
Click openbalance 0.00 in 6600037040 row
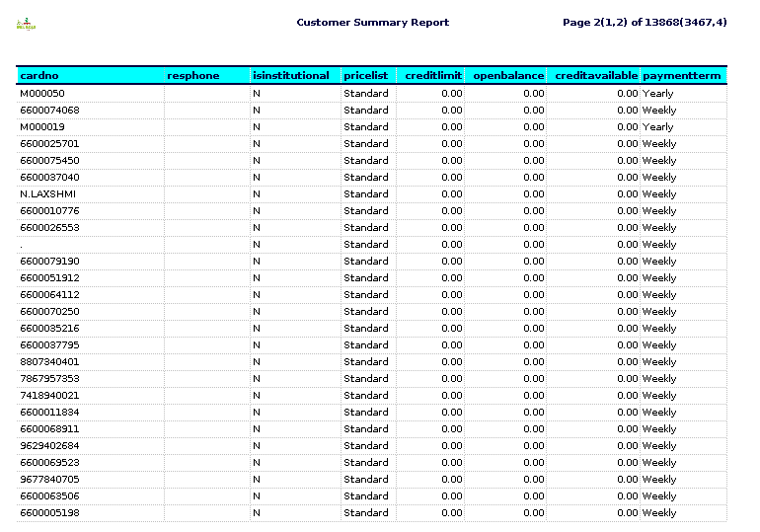(x=534, y=178)
